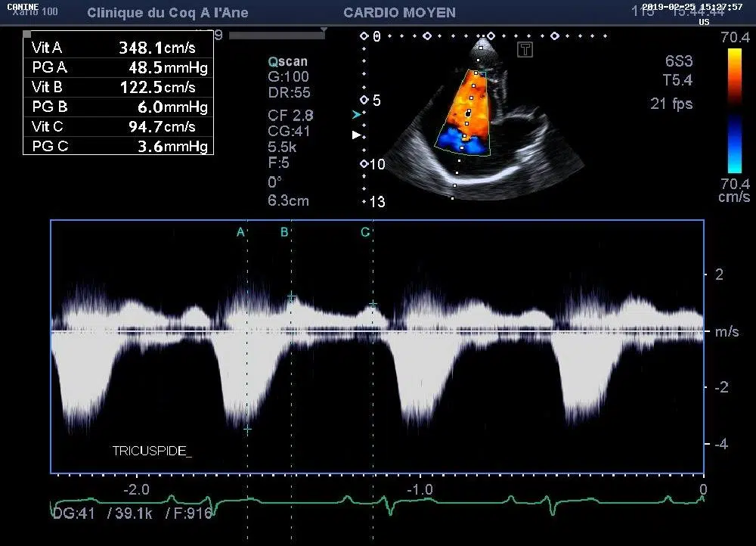Pick the PG C 3.6 mmHg row
Image resolution: width=756 pixels, height=546 pixels.
click(x=118, y=146)
